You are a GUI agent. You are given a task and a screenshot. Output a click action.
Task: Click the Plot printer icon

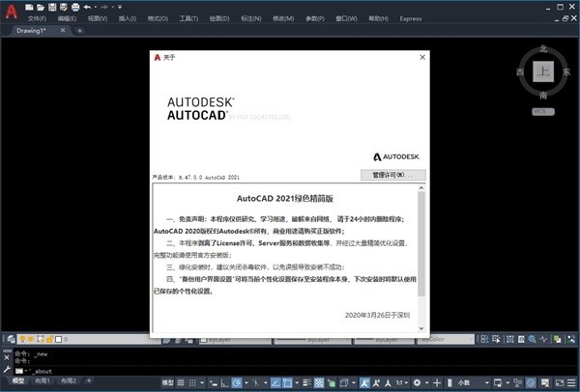coord(74,7)
